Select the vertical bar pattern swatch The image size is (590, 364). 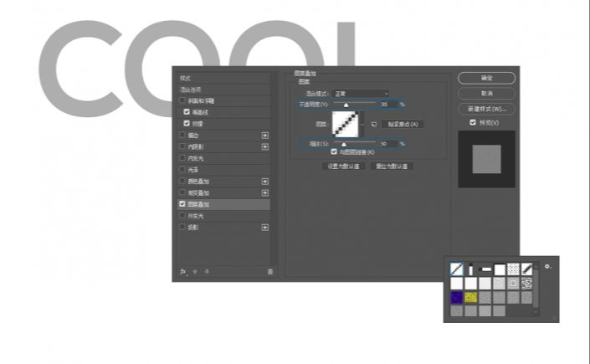pos(470,269)
